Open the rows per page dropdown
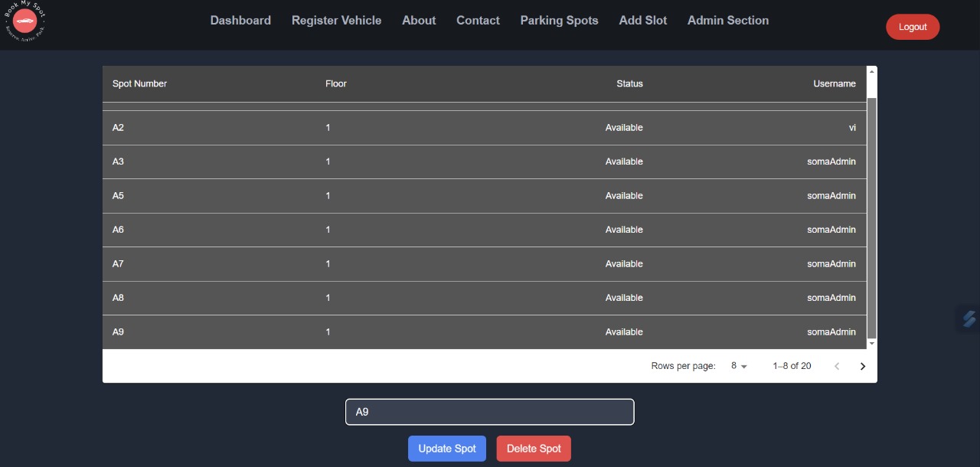The height and width of the screenshot is (467, 980). (738, 366)
